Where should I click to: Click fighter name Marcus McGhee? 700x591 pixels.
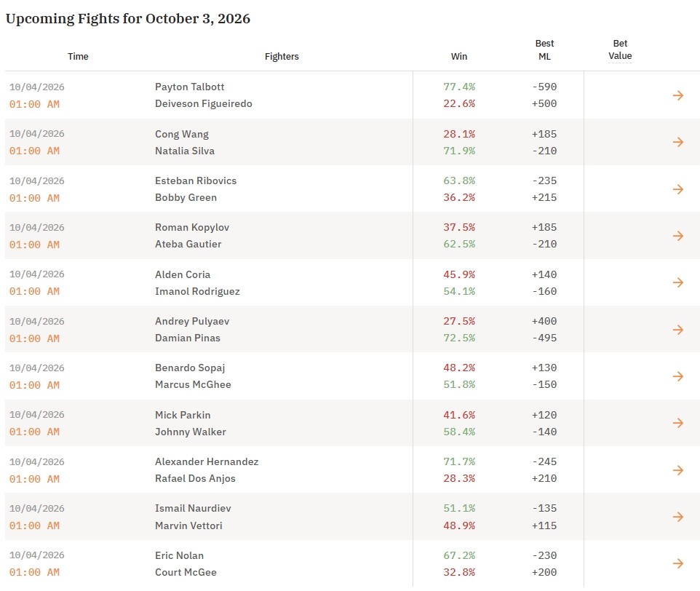(193, 384)
